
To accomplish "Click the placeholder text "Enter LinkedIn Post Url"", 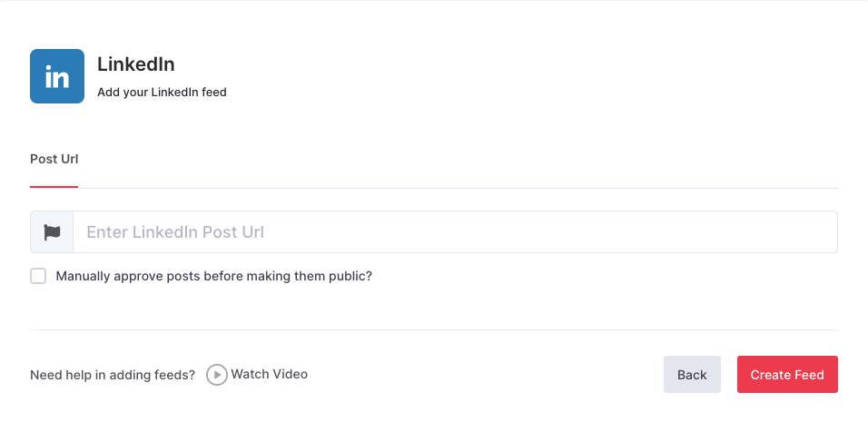I will coord(175,232).
